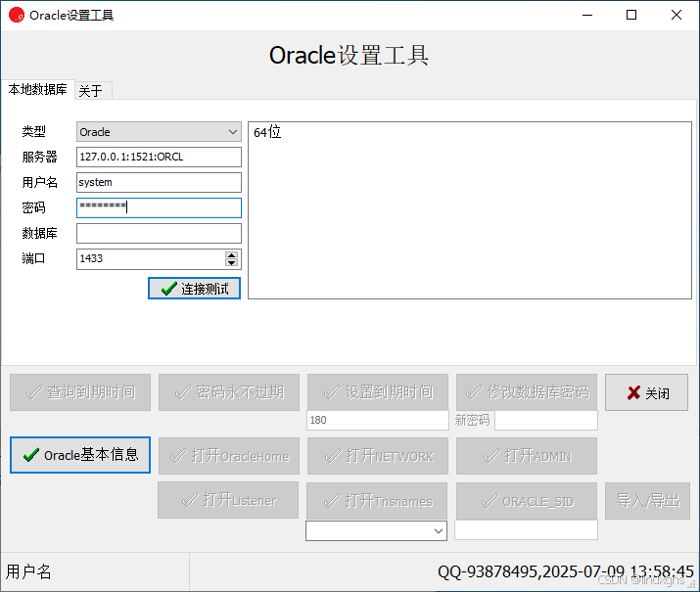Click the 打开NETWORK button
The image size is (700, 592).
[378, 456]
